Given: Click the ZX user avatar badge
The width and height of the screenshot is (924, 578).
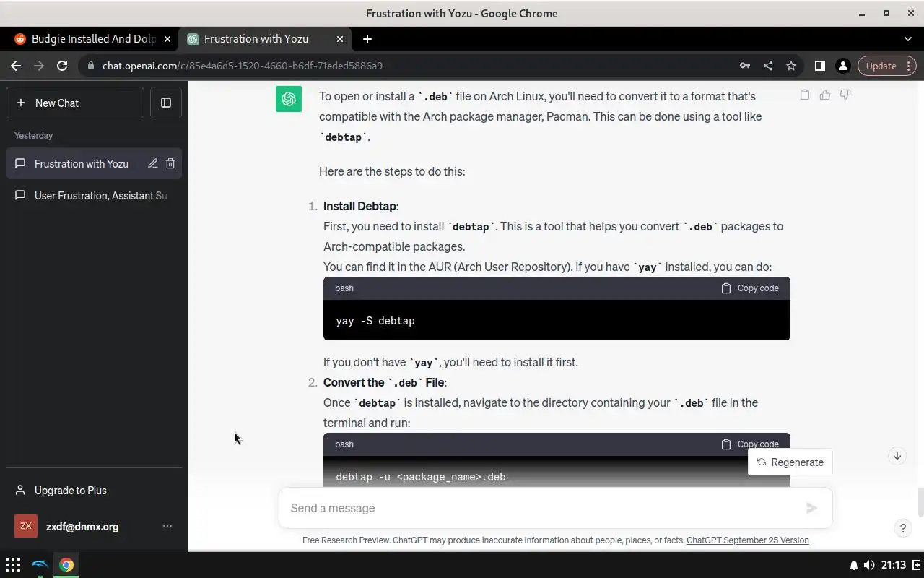Looking at the screenshot, I should 26,526.
